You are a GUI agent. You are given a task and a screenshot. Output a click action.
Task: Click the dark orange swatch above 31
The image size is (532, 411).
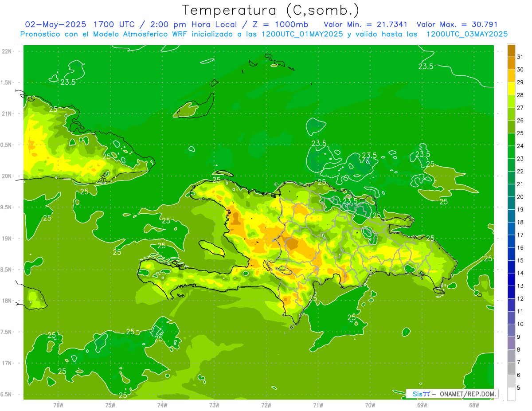point(511,51)
